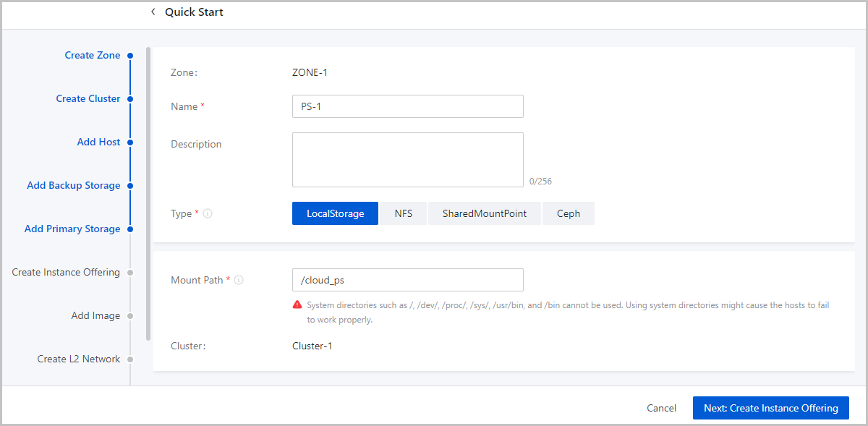Go to the Create L2 Network step
868x426 pixels.
pos(79,359)
